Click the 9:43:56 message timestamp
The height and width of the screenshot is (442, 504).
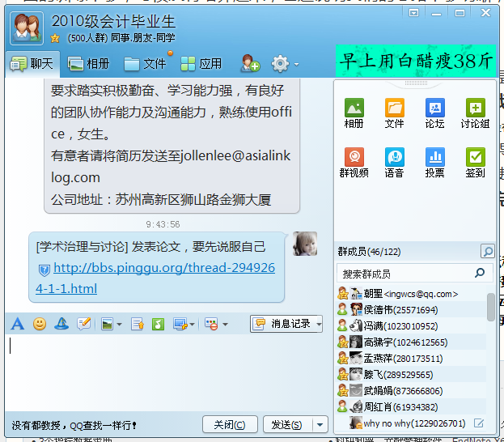point(163,224)
